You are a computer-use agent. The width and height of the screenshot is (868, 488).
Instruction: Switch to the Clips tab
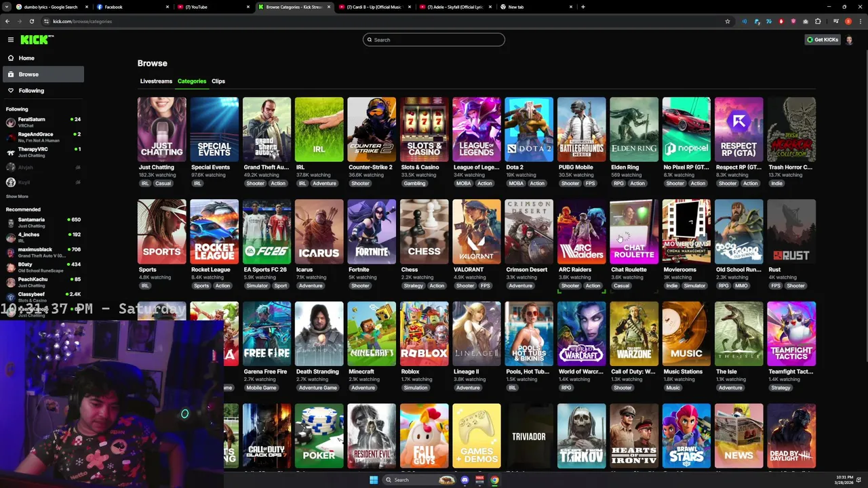click(218, 81)
